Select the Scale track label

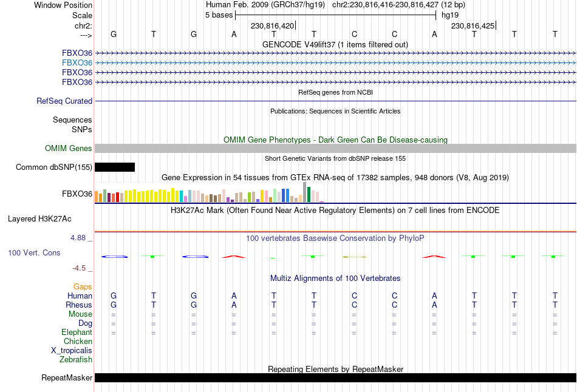82,15
